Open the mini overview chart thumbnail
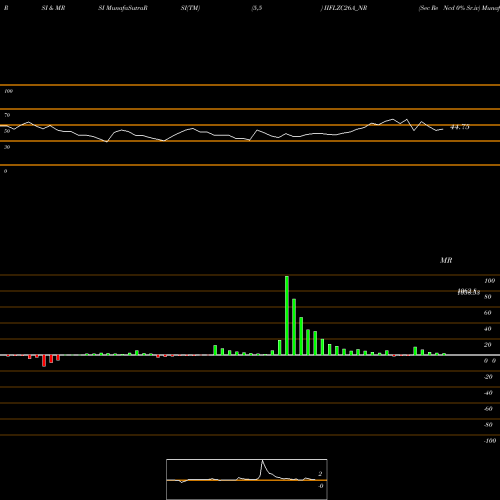This screenshot has width=500, height=500. (247, 479)
